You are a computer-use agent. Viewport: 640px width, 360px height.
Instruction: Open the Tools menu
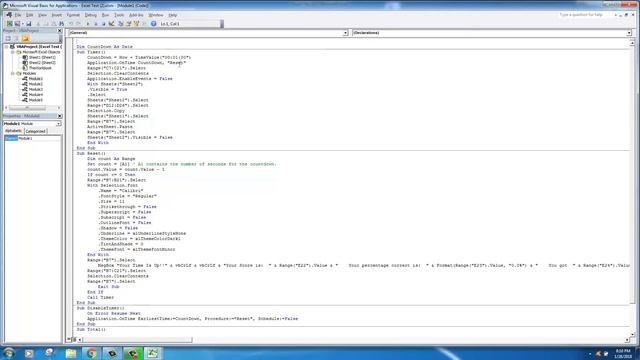[119, 15]
